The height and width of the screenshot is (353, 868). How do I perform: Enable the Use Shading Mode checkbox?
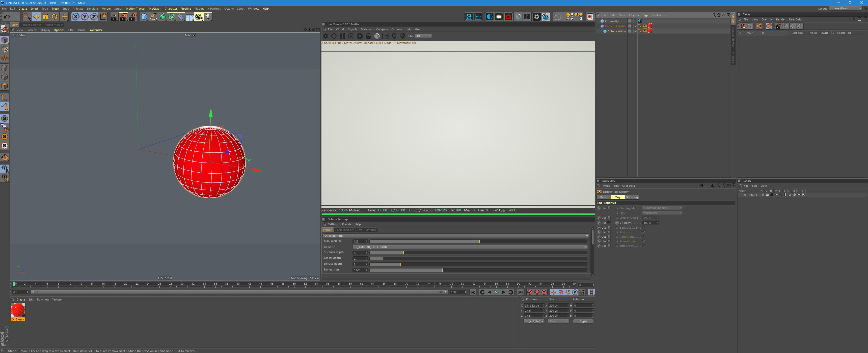(x=609, y=208)
